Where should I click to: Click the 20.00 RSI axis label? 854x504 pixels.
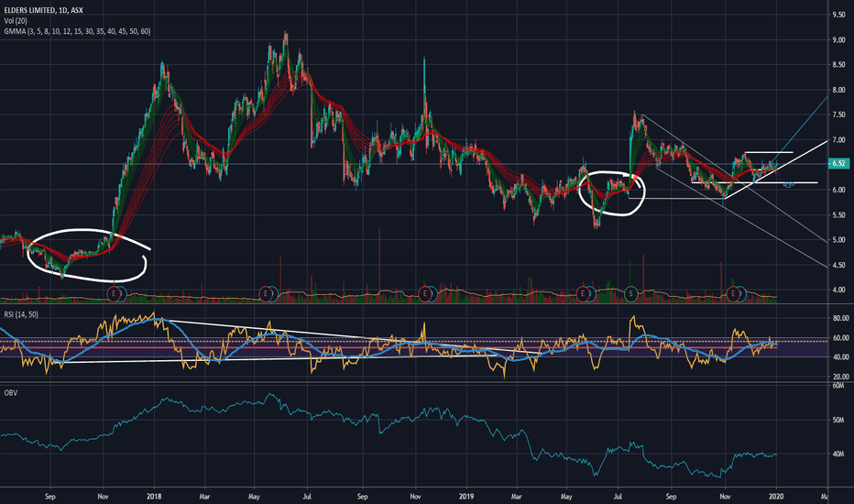[840, 377]
